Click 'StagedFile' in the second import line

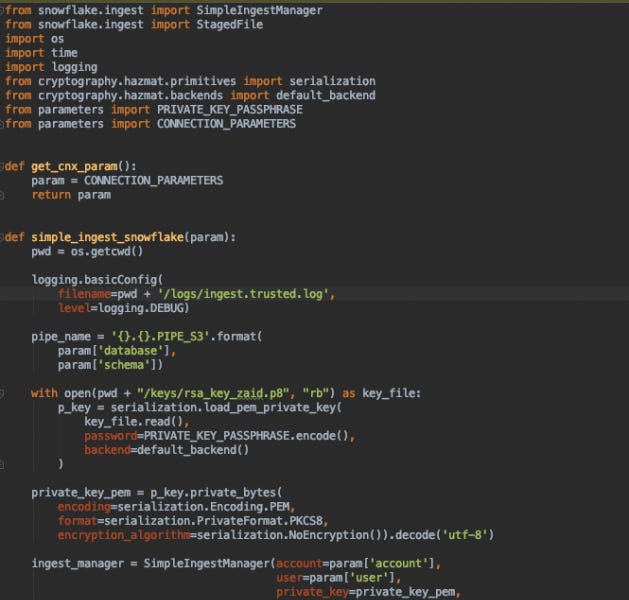229,24
